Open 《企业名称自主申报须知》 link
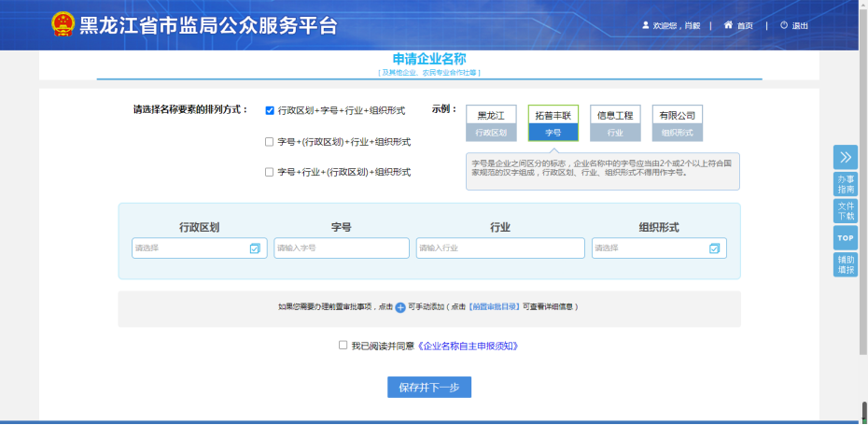The width and height of the screenshot is (868, 425). (469, 346)
